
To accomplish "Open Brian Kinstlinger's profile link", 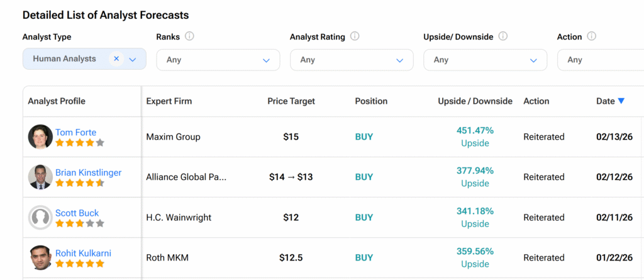I will [88, 172].
